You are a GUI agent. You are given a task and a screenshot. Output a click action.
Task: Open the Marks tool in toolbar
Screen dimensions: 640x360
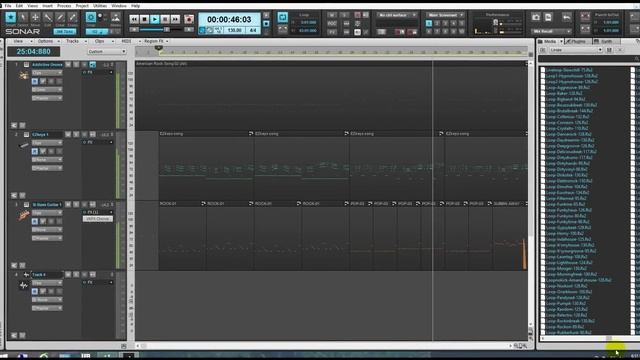point(116,17)
